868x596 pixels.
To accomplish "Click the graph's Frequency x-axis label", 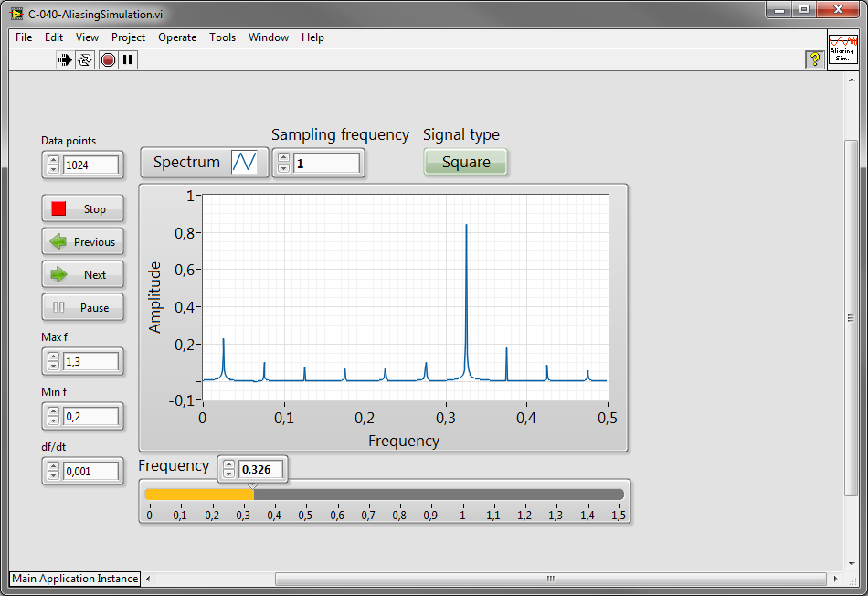I will coord(404,441).
